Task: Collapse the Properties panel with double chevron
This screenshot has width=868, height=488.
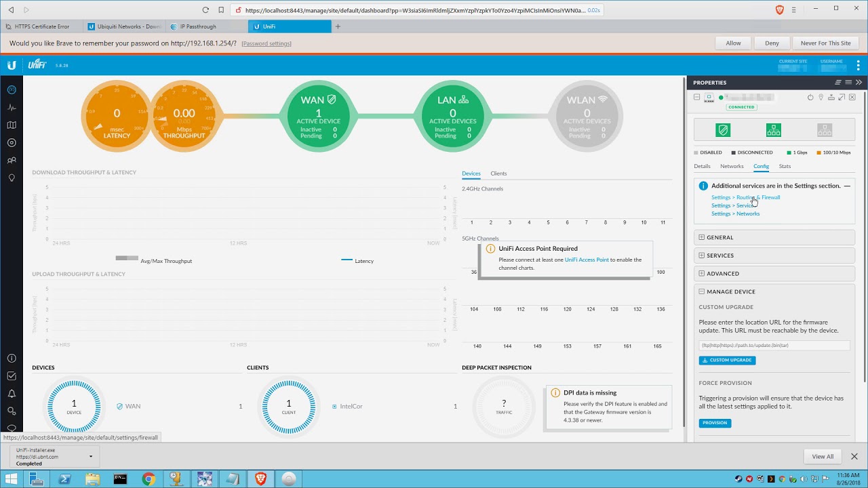Action: 859,82
